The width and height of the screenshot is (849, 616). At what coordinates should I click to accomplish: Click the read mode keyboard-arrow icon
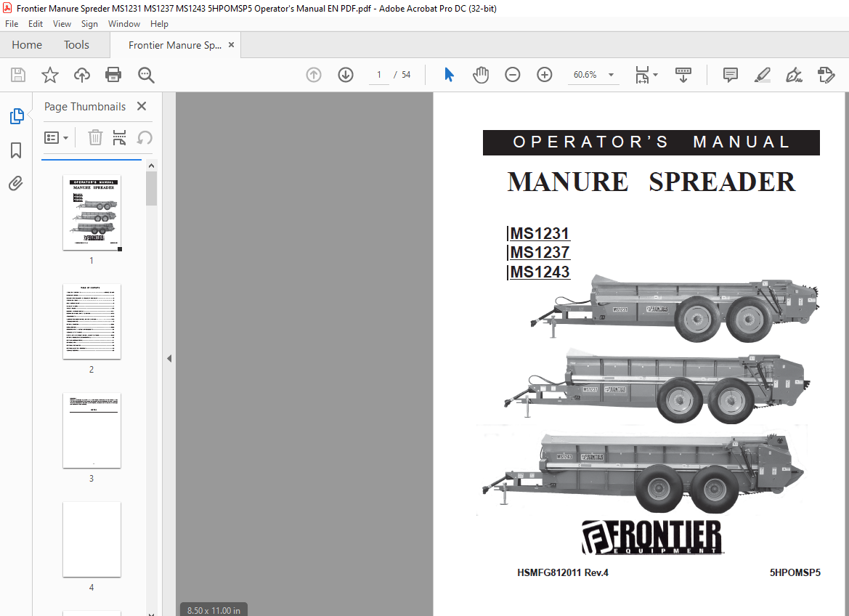683,75
